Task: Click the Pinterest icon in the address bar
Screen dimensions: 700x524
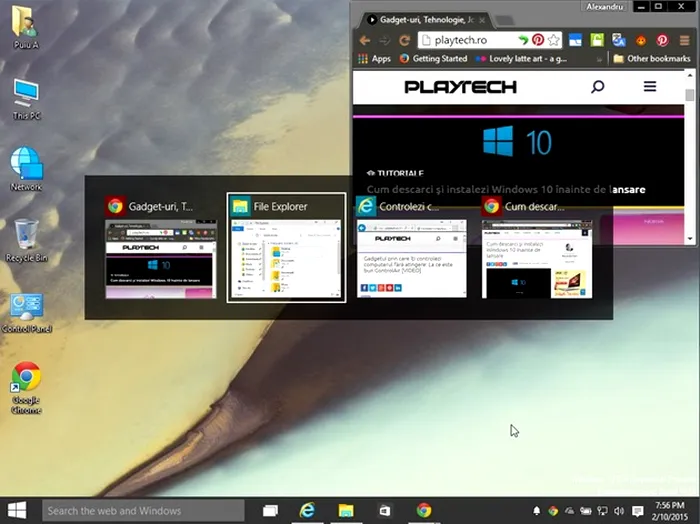Action: point(538,40)
